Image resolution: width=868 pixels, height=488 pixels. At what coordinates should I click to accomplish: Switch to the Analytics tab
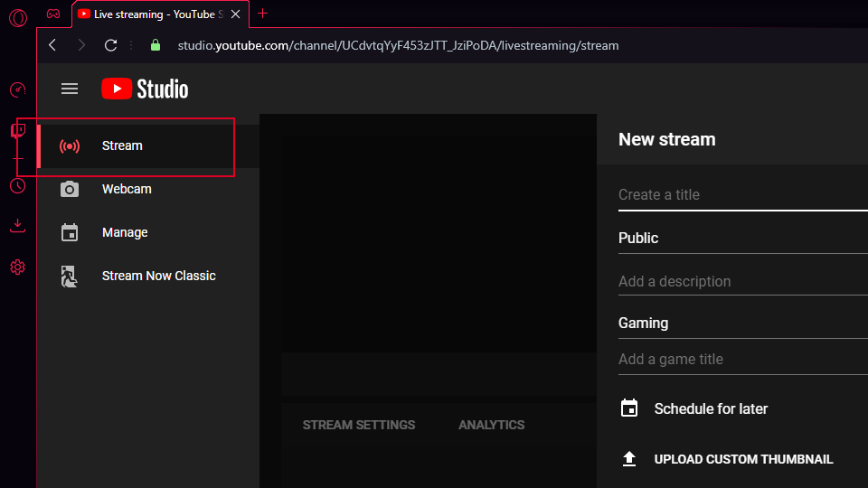[492, 425]
